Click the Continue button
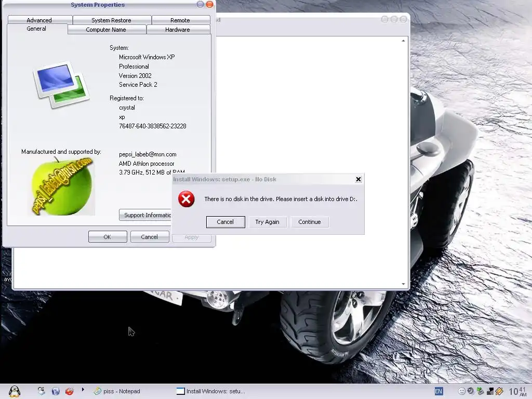Viewport: 532px width, 399px height. pyautogui.click(x=310, y=222)
